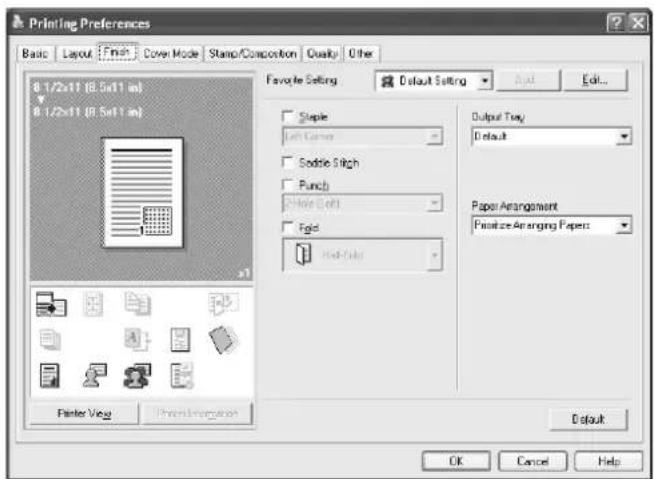Click the document with list lines icon
This screenshot has width=654, height=479.
[182, 375]
